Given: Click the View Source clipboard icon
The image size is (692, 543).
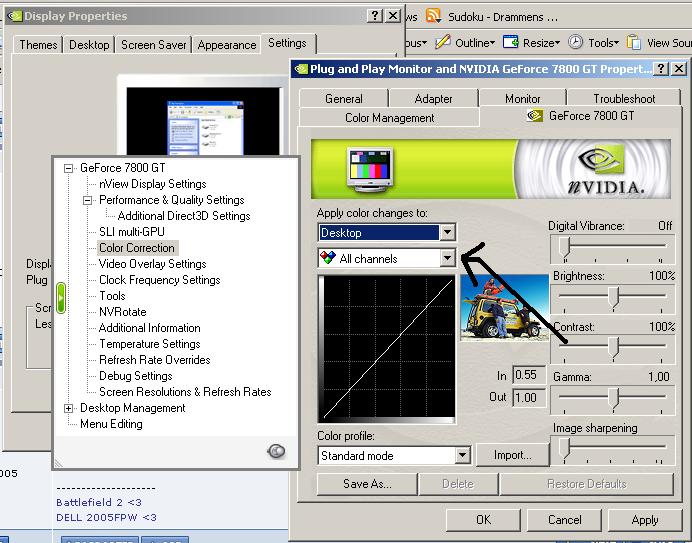Looking at the screenshot, I should tap(634, 42).
